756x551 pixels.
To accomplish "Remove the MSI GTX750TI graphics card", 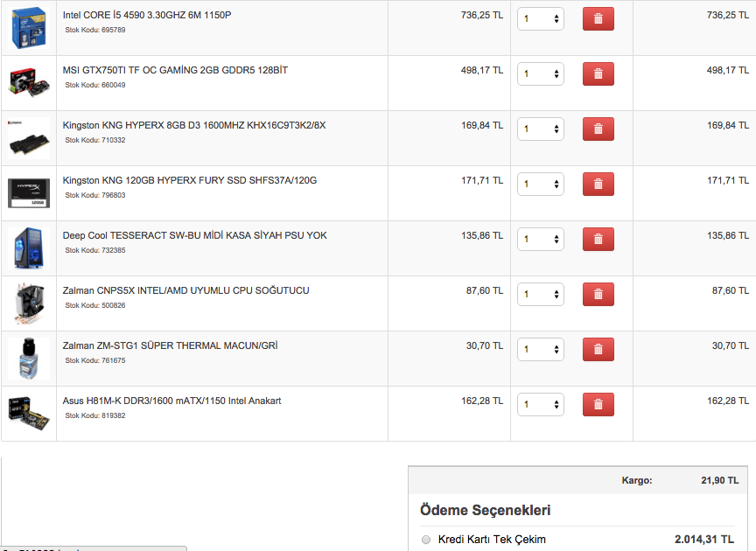I will point(598,73).
